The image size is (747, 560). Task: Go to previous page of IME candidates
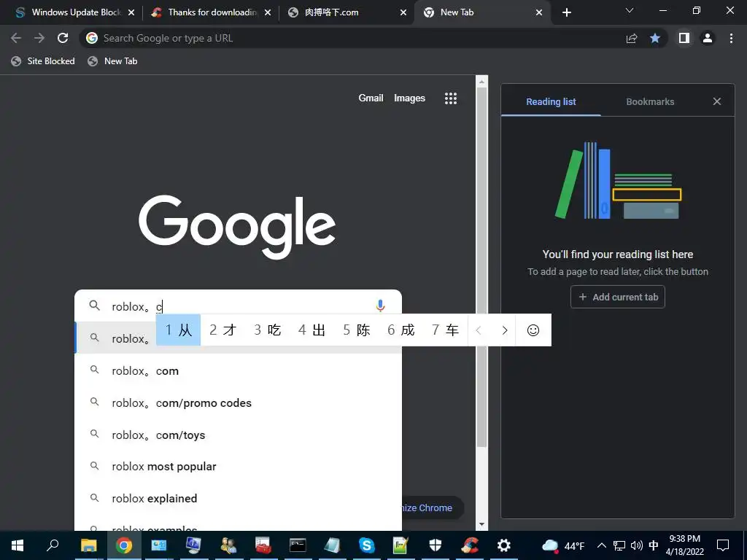tap(479, 330)
